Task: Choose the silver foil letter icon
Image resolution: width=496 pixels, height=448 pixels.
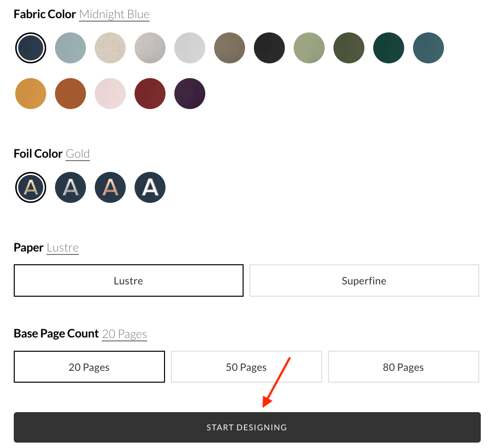Action: click(71, 187)
